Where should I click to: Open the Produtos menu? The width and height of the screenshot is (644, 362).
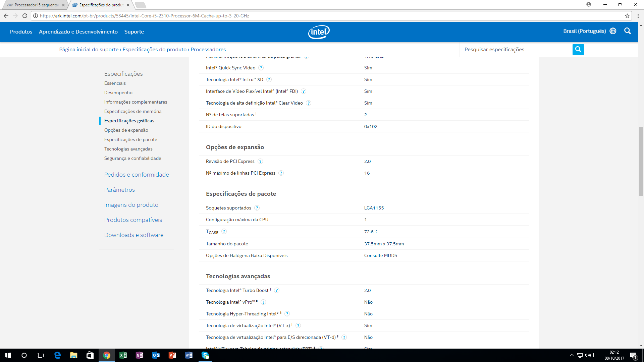click(21, 32)
